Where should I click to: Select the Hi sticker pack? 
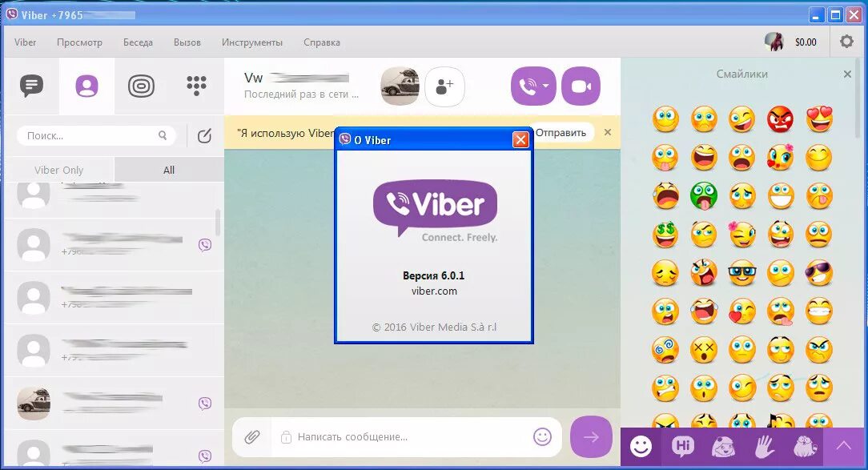point(682,447)
